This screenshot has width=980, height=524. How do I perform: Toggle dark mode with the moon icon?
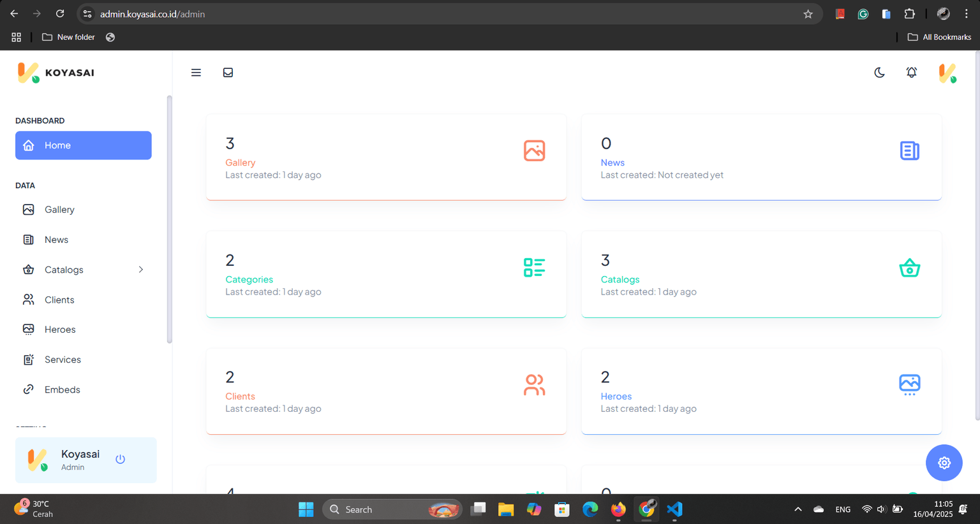click(x=879, y=73)
